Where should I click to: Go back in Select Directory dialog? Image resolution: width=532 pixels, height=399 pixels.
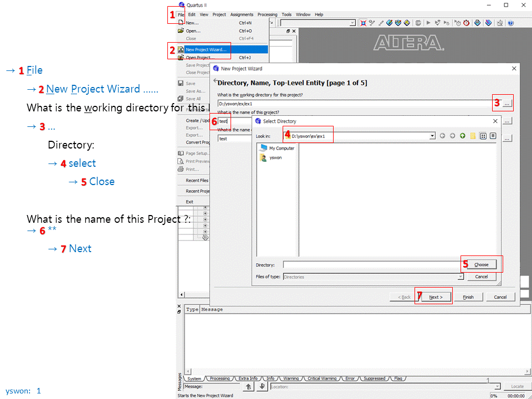coord(442,136)
